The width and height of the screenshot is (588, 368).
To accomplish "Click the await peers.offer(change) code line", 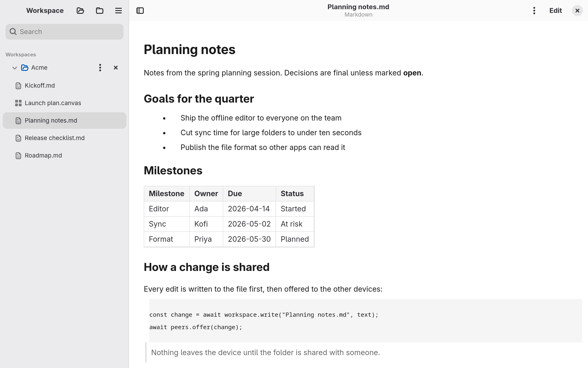I will pyautogui.click(x=196, y=327).
